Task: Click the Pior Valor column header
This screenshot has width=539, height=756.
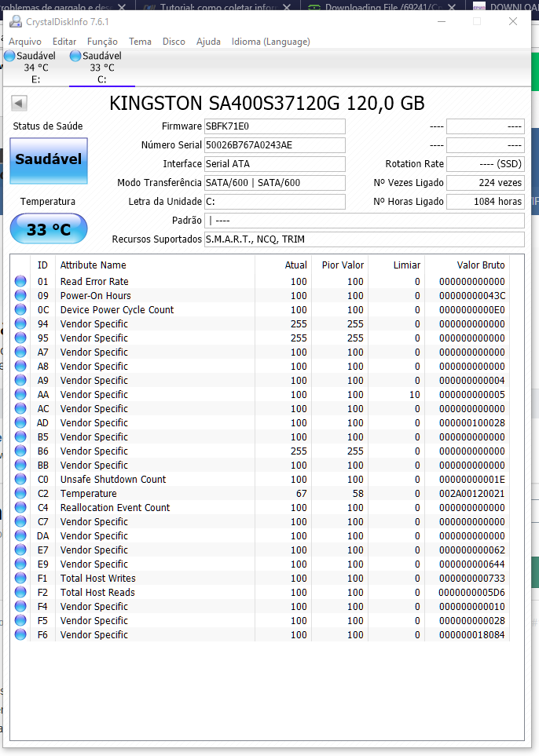Action: pos(343,265)
